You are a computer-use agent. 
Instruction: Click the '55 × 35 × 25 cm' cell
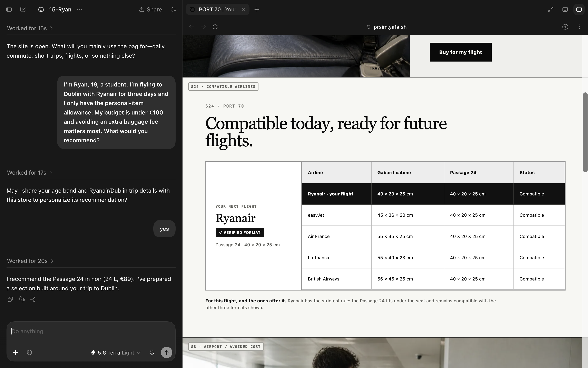point(408,236)
